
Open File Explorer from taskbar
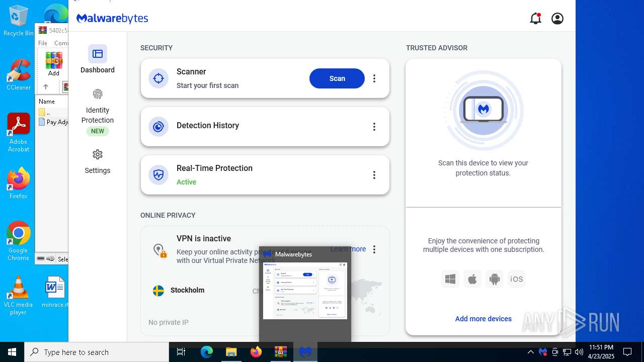click(231, 352)
